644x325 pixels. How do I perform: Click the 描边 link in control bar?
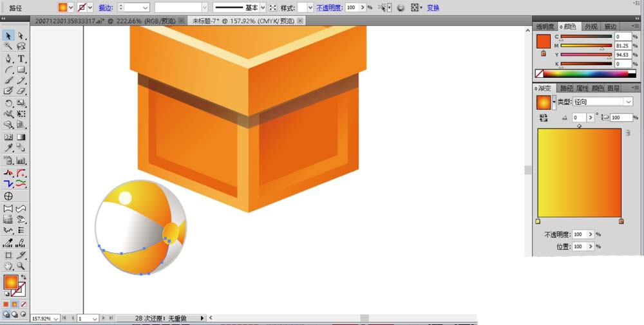click(x=105, y=8)
